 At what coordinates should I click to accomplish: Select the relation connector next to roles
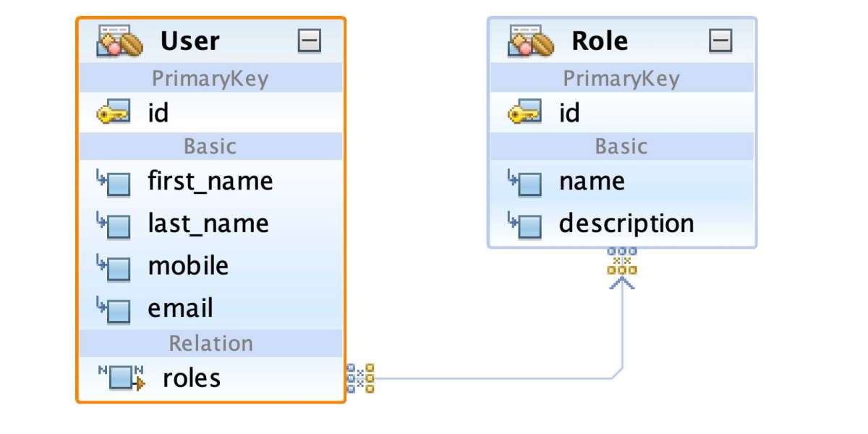click(360, 378)
